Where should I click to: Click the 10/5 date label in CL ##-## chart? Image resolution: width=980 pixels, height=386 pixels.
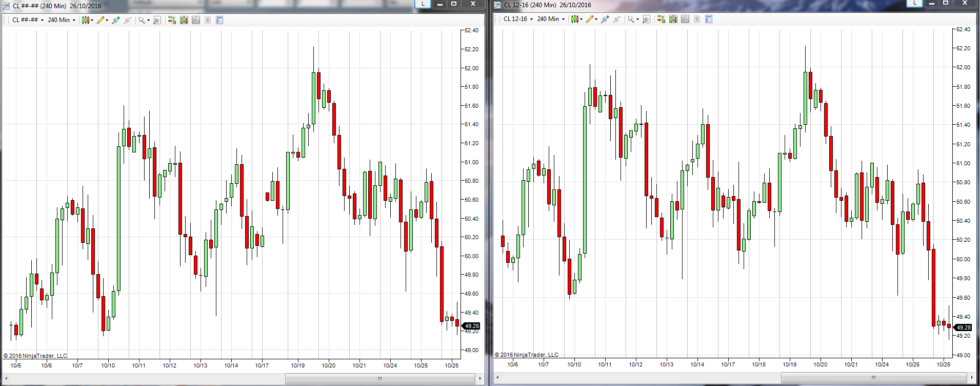(16, 365)
